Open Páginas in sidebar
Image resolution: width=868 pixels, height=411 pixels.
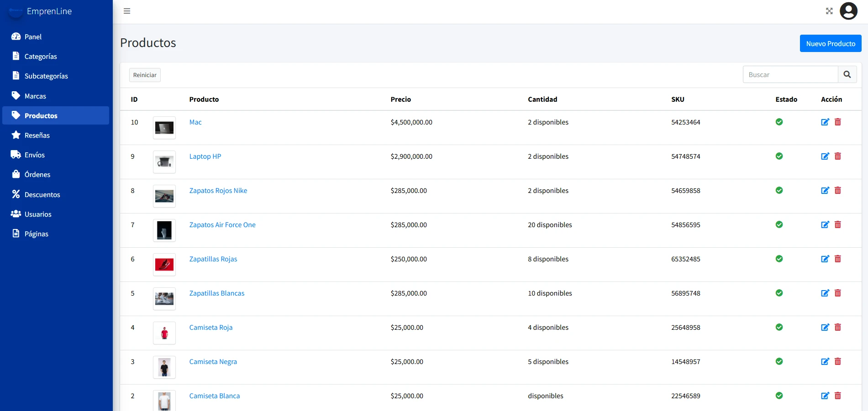(x=56, y=234)
